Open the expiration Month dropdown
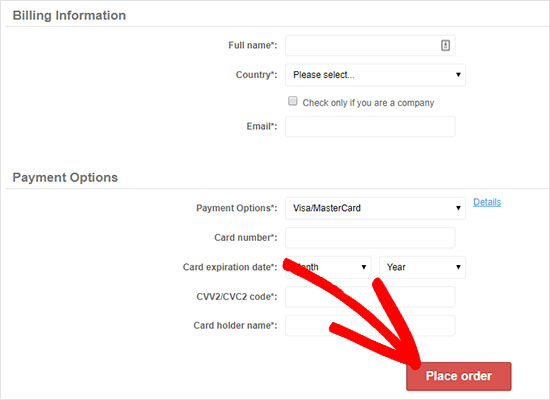The height and width of the screenshot is (400, 550). (328, 267)
